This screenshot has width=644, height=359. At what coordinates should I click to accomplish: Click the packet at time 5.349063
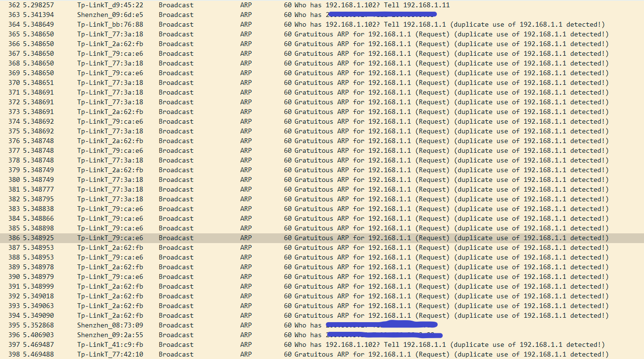pos(322,306)
